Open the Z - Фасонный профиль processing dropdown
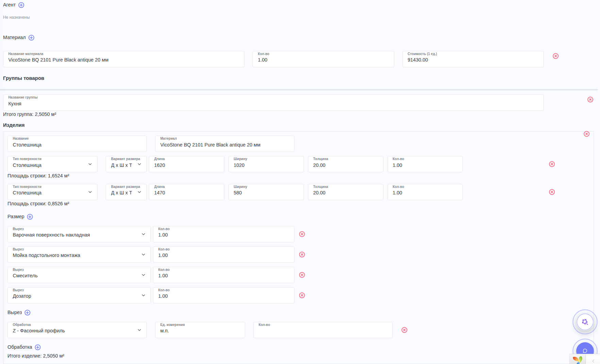Screen dimensions: 600x364 point(77,330)
